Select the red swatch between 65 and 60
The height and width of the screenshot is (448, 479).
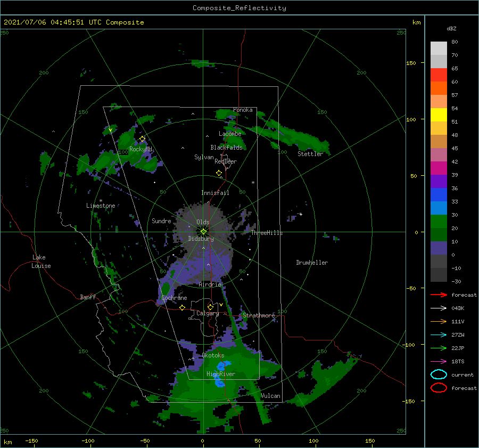439,75
